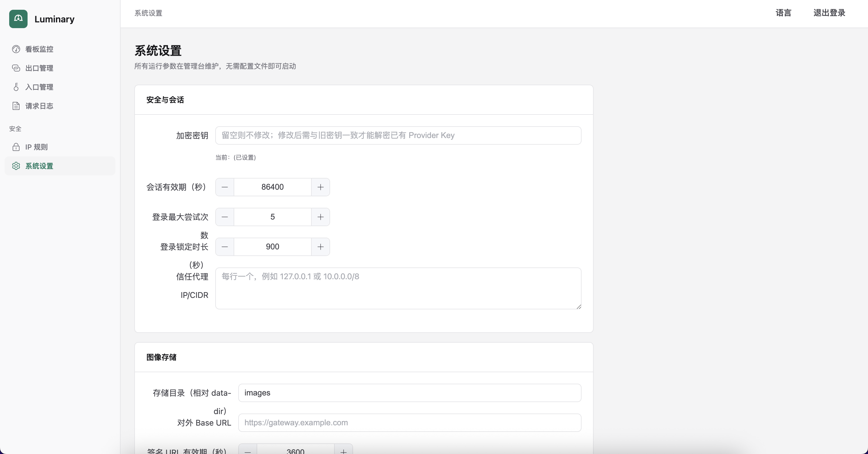Focus the 对外 Base URL input
The height and width of the screenshot is (454, 868).
tap(410, 423)
